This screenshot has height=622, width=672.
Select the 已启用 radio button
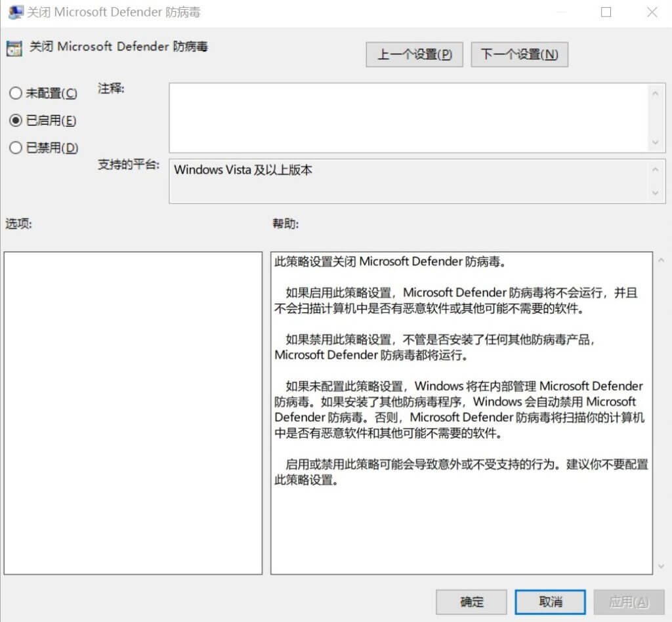15,121
